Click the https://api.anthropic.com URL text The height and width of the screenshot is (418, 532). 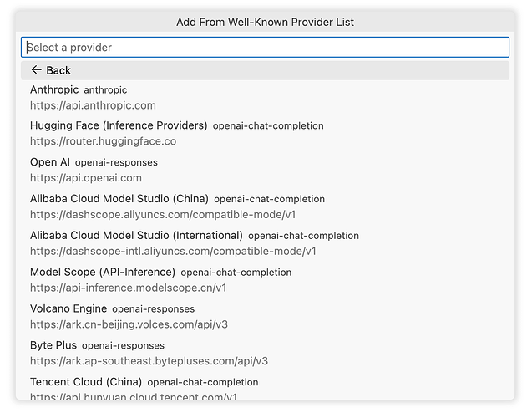point(93,105)
